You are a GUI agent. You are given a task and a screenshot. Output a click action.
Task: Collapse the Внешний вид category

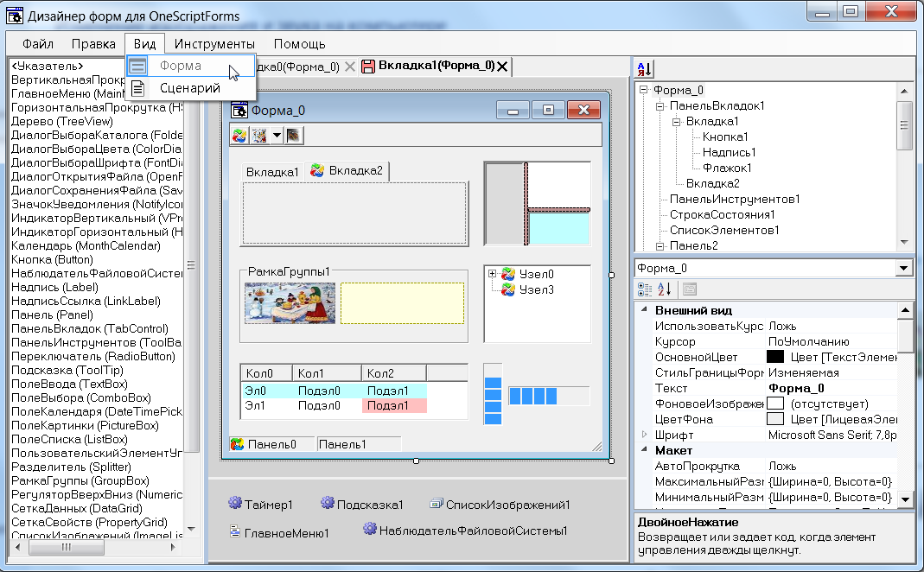point(644,310)
